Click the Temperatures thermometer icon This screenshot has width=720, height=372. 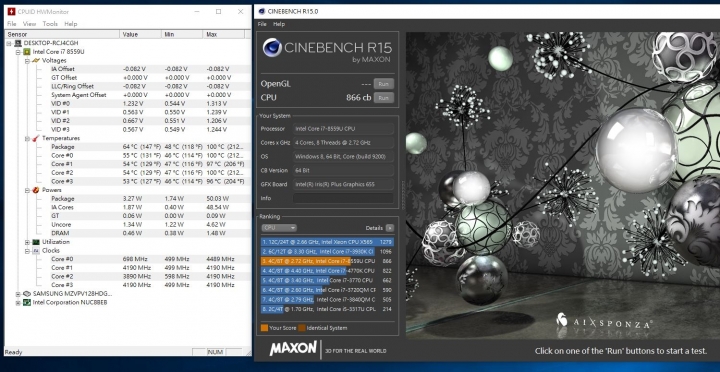tap(36, 138)
